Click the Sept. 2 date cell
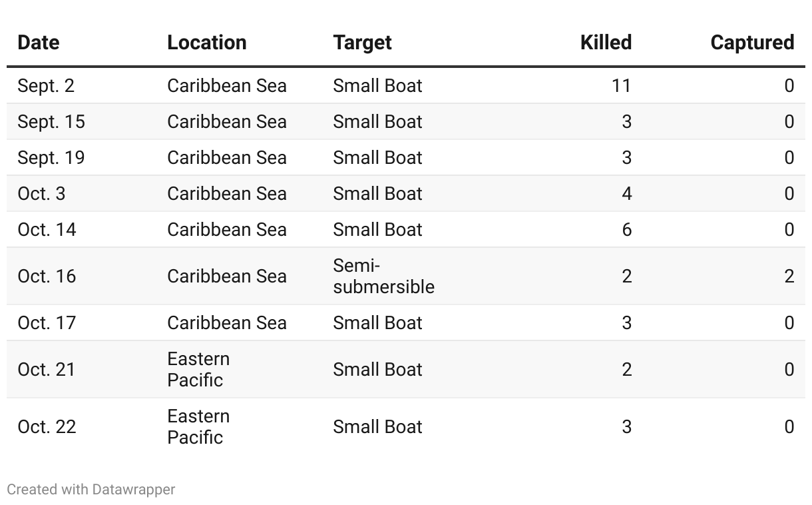 pyautogui.click(x=46, y=86)
